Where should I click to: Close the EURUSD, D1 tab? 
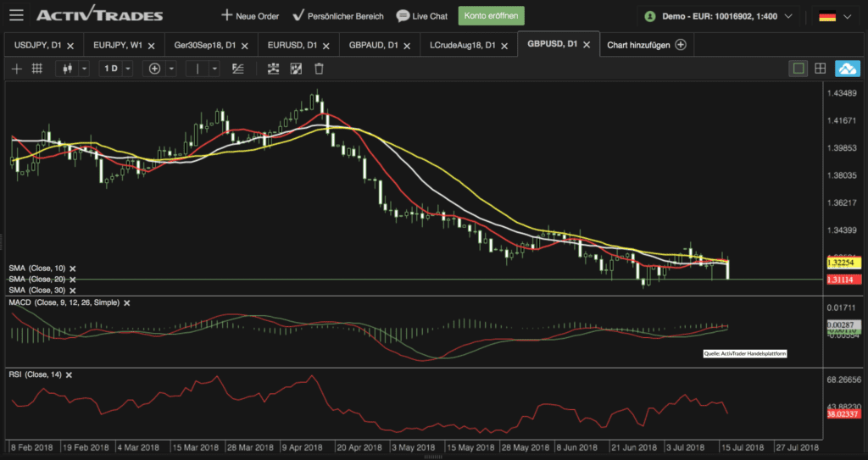coord(326,46)
